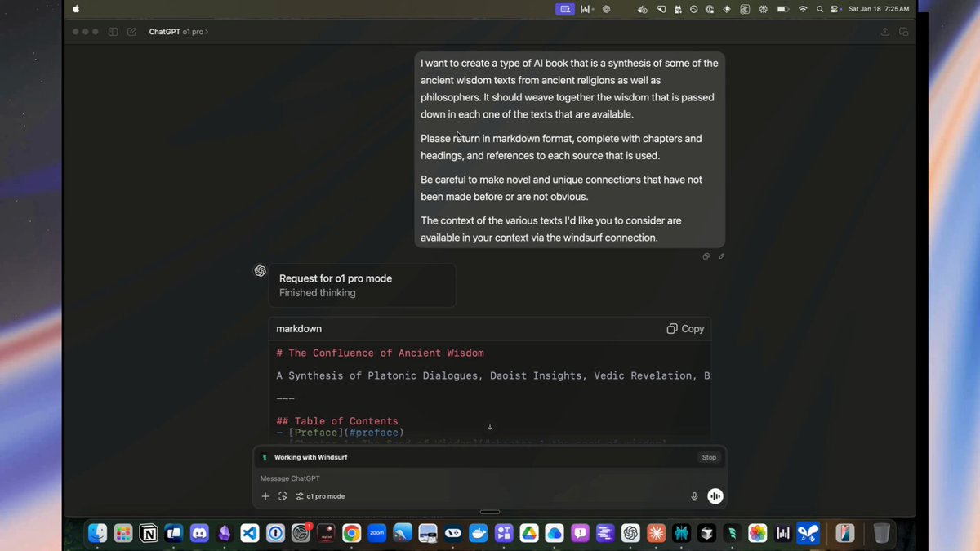Edit the user message with pencil icon
The width and height of the screenshot is (980, 551).
pyautogui.click(x=721, y=256)
